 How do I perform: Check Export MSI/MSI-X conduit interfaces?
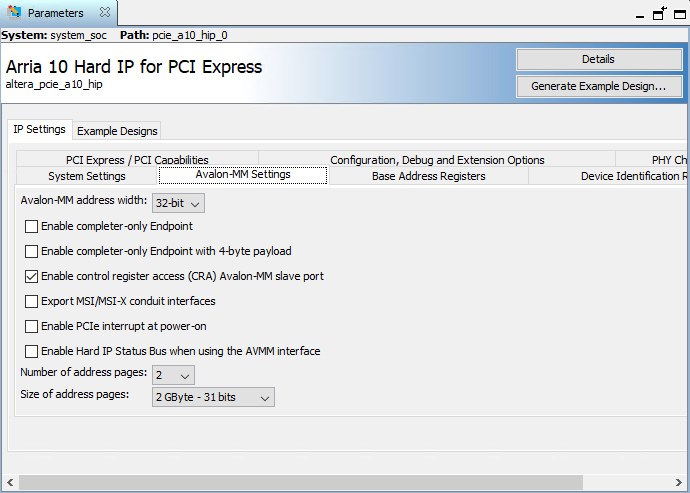click(x=31, y=301)
